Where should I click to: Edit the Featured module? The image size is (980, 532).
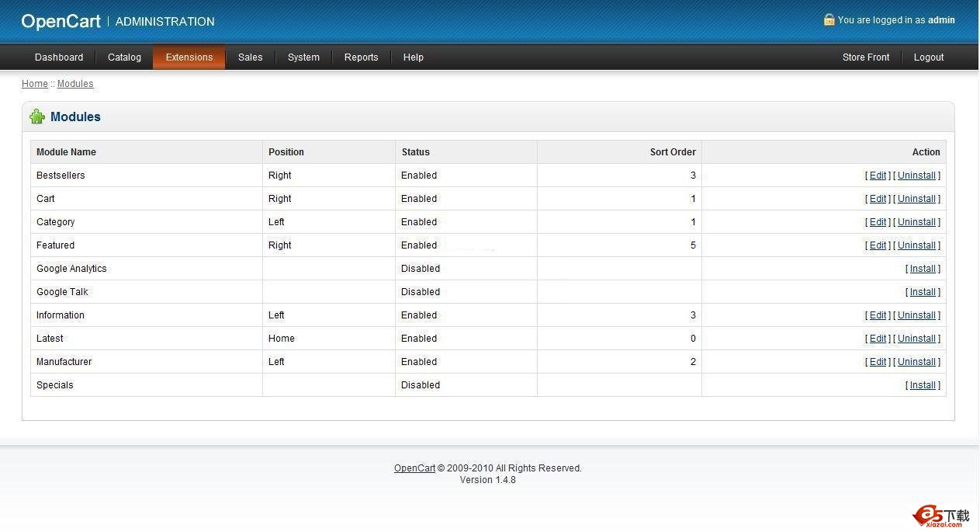(x=877, y=245)
